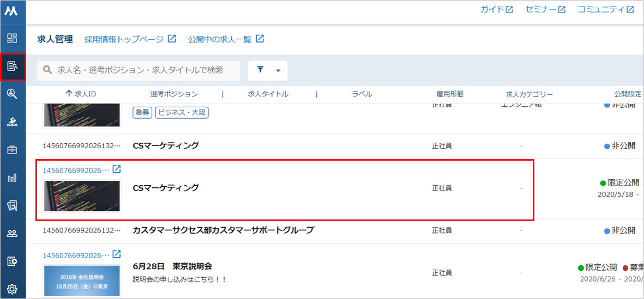Viewport: 644px width, 299px height.
Task: Click 説明会の申し込みはこちら！！ subtitle
Action: coord(179,280)
